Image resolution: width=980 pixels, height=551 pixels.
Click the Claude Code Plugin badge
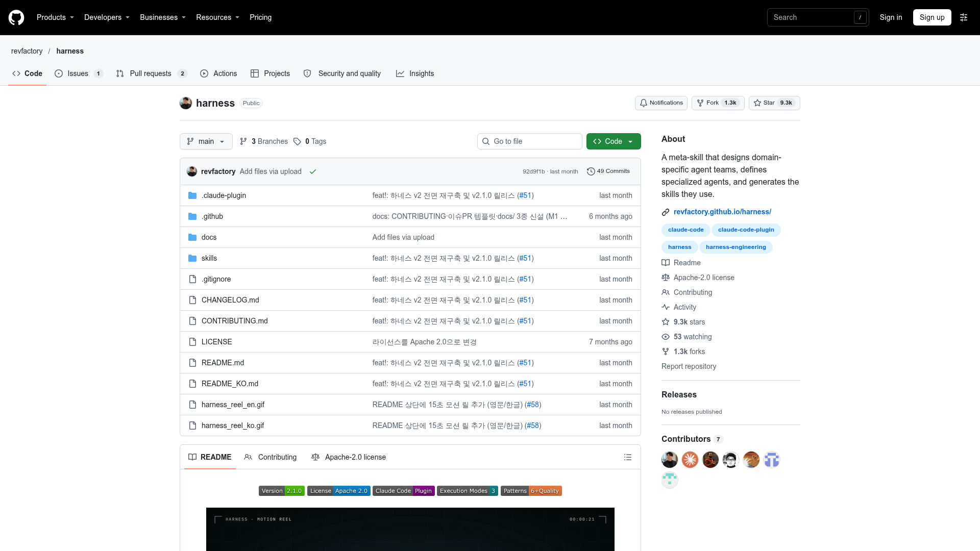click(x=404, y=491)
